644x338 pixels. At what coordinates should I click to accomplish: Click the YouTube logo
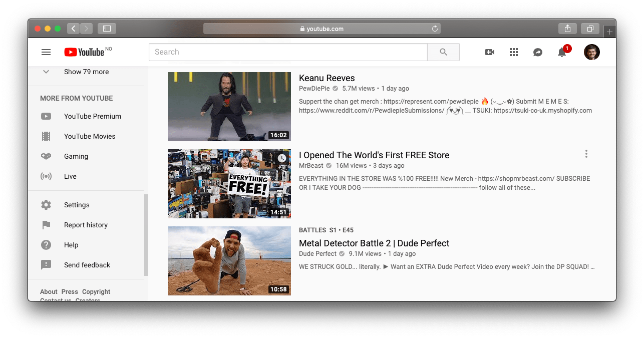(x=84, y=52)
